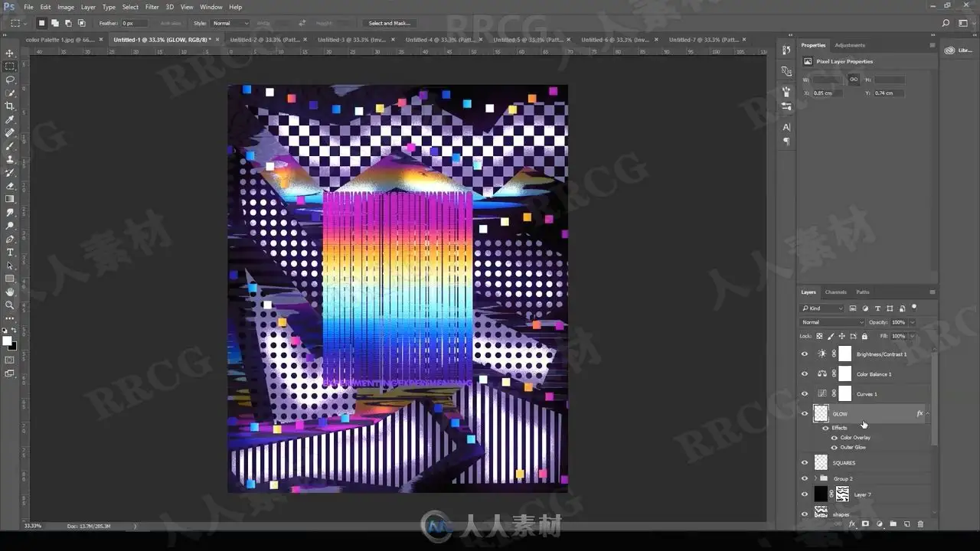Screen dimensions: 980x551
Task: Toggle Quick Mask mode icon
Action: point(10,360)
